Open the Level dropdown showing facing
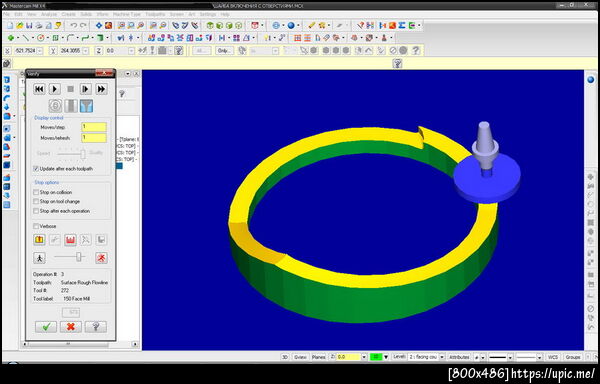This screenshot has width=600, height=384. [x=442, y=357]
